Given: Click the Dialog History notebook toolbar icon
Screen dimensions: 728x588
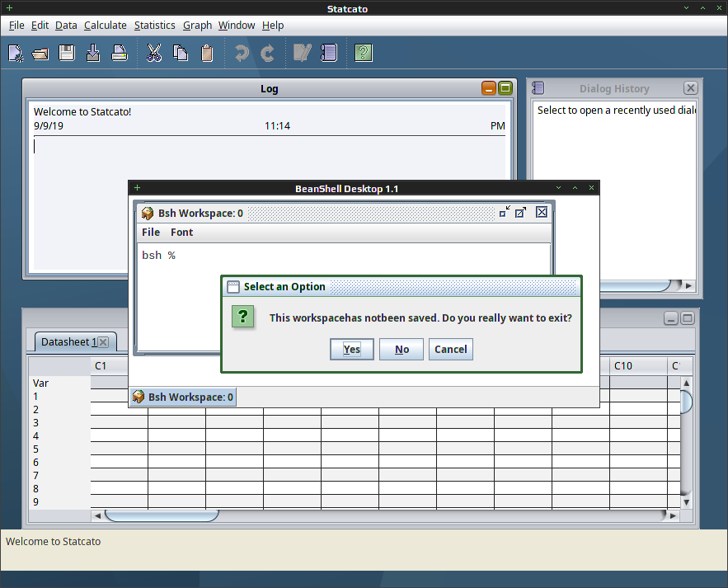Looking at the screenshot, I should coord(329,53).
